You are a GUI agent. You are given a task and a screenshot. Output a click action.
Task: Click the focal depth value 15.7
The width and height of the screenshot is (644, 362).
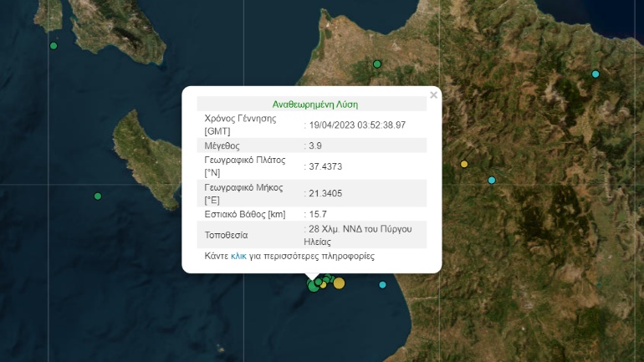coord(318,214)
